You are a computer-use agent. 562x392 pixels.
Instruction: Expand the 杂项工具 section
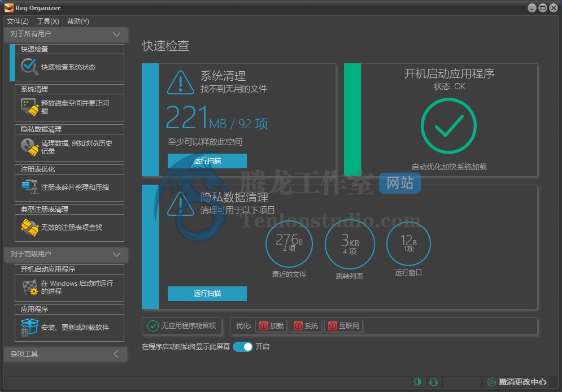click(116, 354)
